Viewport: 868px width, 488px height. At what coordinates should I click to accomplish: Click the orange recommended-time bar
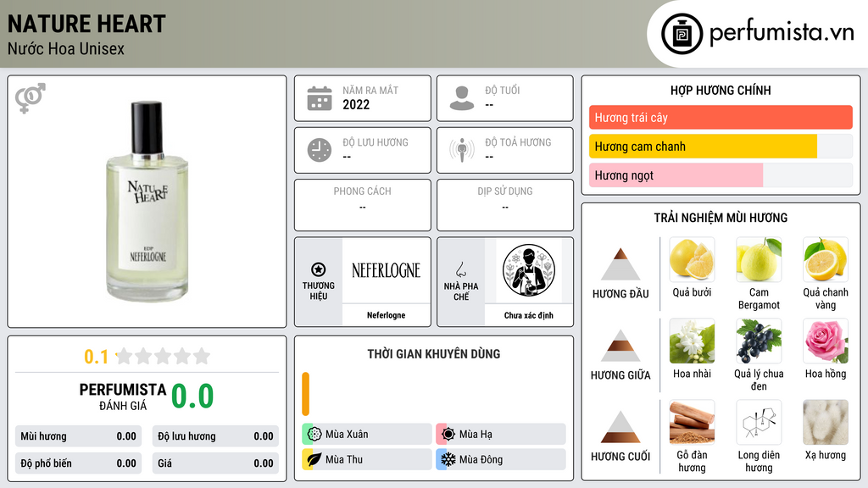click(305, 394)
